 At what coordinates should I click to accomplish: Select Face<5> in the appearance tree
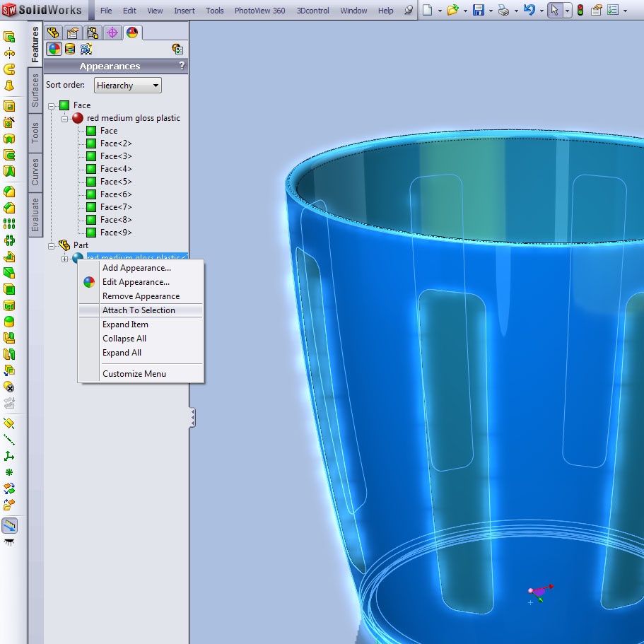116,182
